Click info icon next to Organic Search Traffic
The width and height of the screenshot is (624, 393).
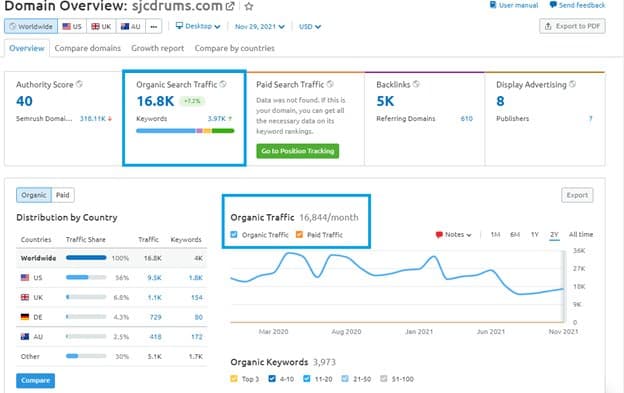coord(223,84)
